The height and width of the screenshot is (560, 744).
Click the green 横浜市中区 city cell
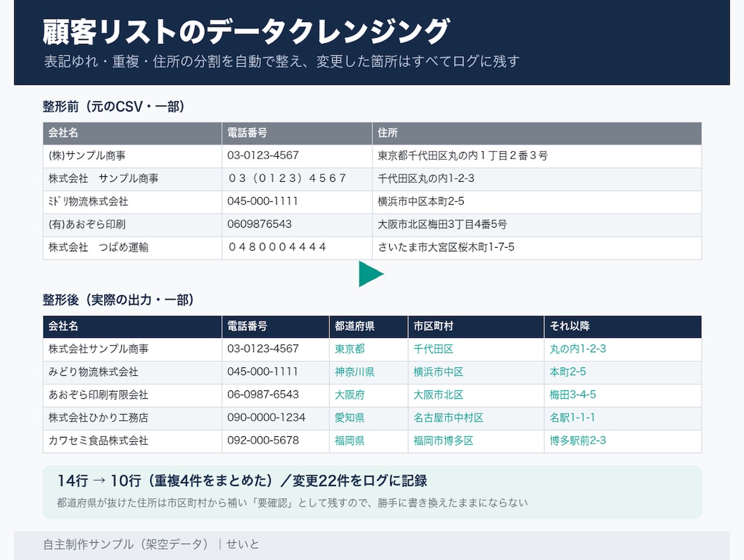click(x=476, y=372)
